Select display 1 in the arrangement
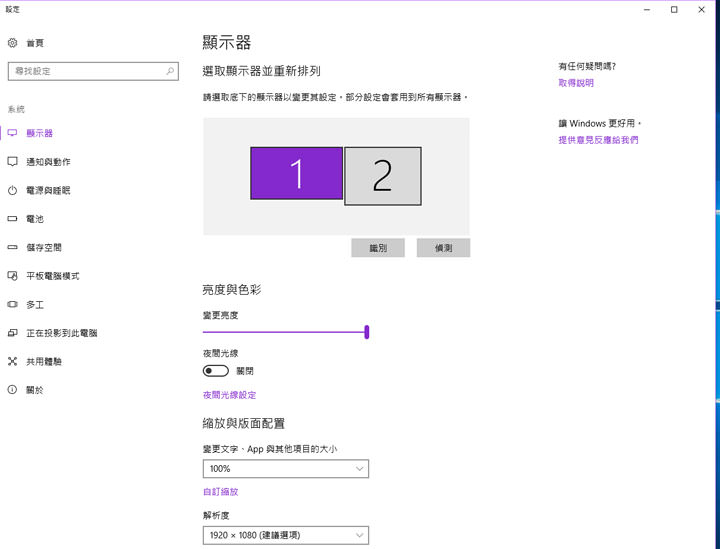The width and height of the screenshot is (720, 549). point(297,173)
